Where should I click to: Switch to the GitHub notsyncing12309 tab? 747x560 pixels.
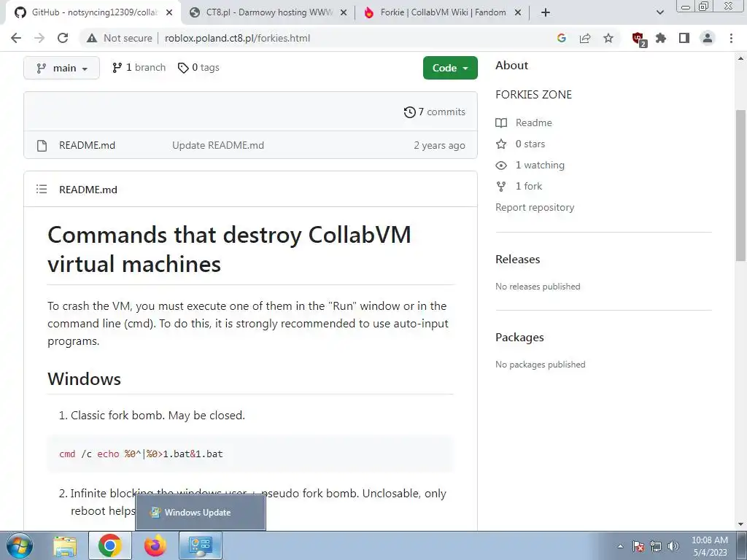(x=94, y=12)
